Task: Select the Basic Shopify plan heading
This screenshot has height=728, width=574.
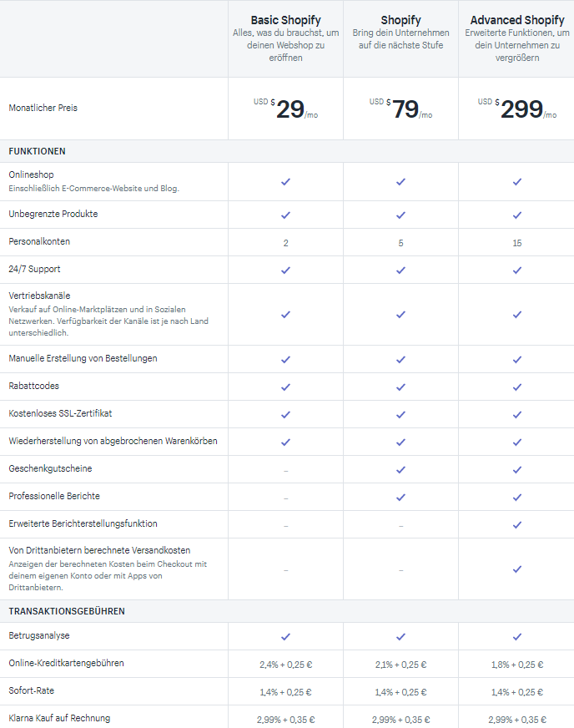Action: (x=286, y=20)
